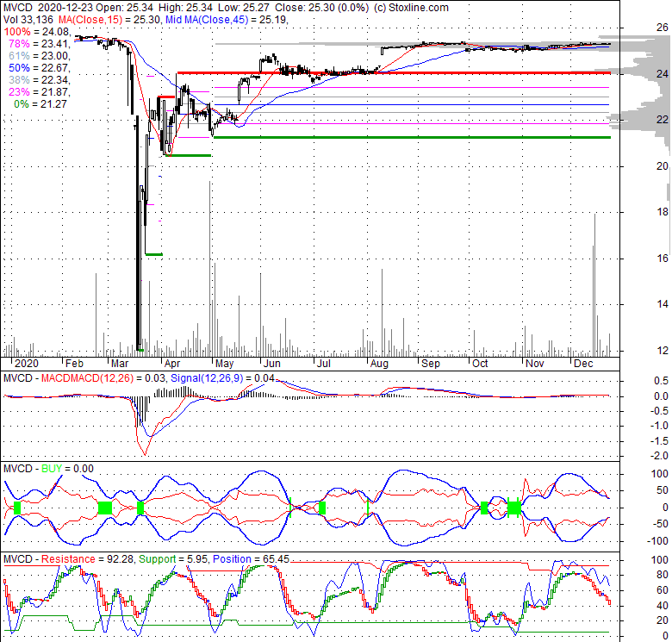Click the Jul month label on time axis
The image size is (672, 642).
coord(324,364)
